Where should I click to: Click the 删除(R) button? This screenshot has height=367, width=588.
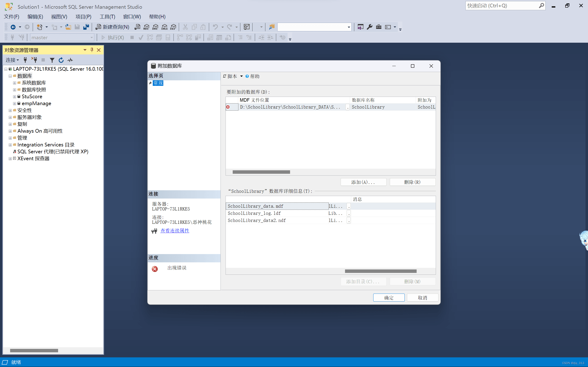(412, 182)
